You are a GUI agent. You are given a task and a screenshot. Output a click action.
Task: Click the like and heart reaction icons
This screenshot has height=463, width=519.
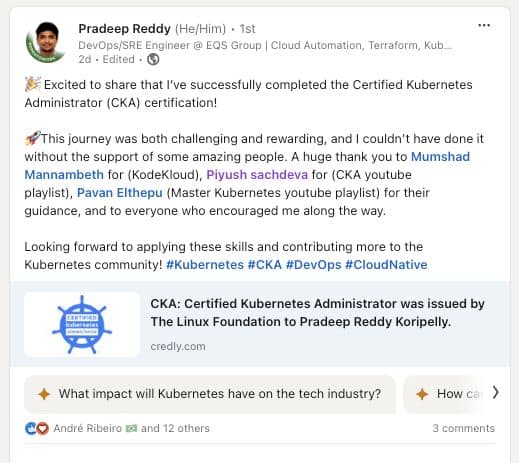[37, 428]
